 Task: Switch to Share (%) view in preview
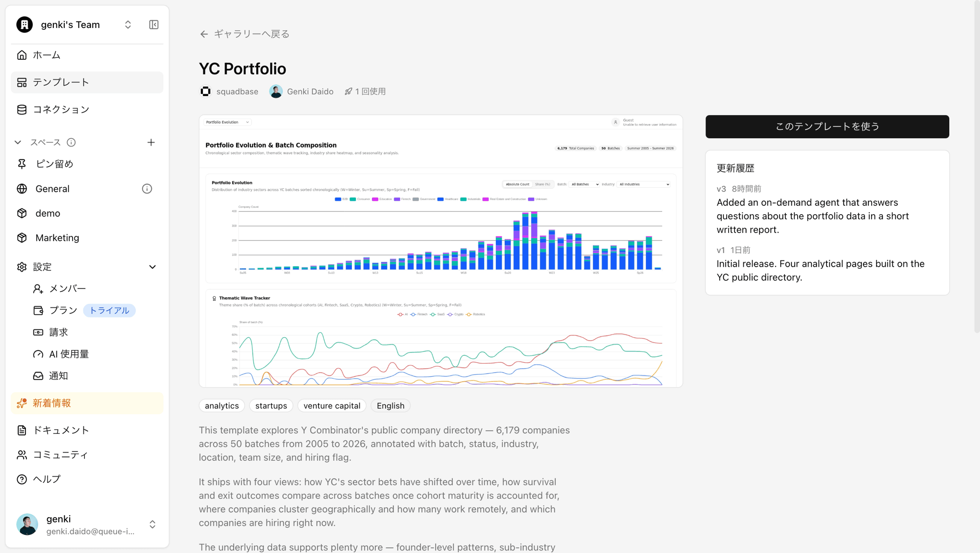click(x=542, y=184)
